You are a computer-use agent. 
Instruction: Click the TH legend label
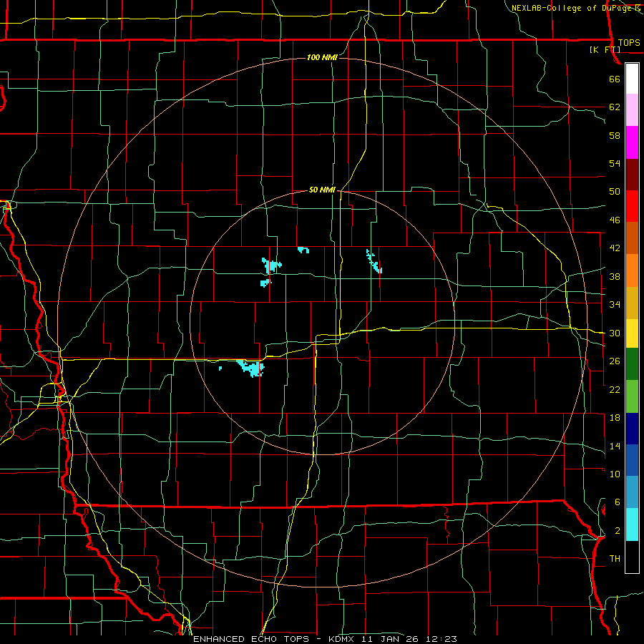(x=615, y=559)
